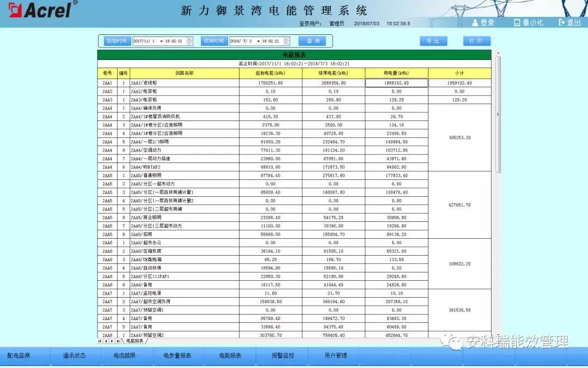
Task: Click the scrollbar up arrow of the report
Action: [498, 53]
